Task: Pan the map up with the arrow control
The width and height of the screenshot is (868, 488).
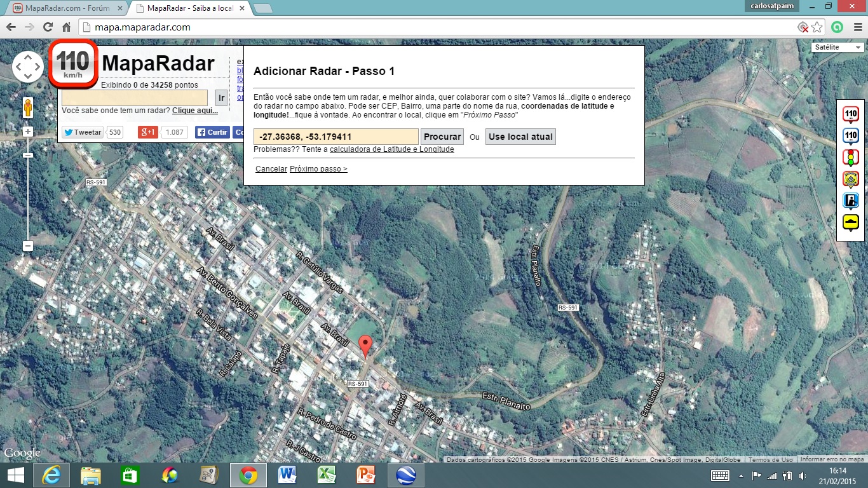Action: point(28,57)
